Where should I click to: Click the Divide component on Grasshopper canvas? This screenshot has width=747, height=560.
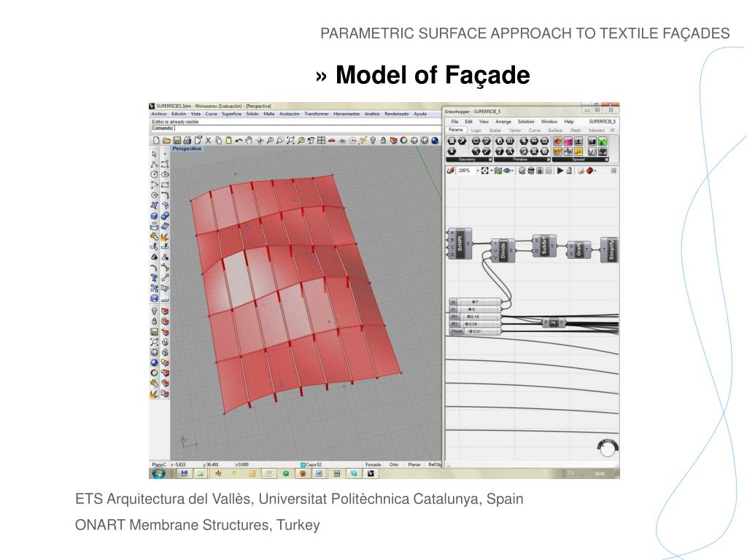(x=503, y=251)
